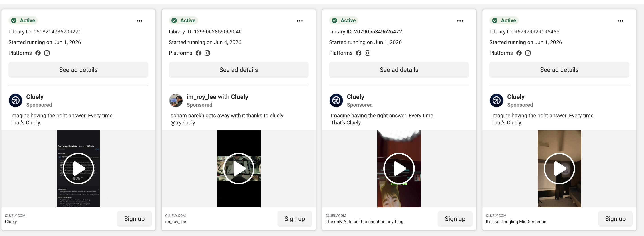The width and height of the screenshot is (644, 236).
Task: Click CLUELY.COM above 'cheat on anything'
Action: [x=336, y=216]
